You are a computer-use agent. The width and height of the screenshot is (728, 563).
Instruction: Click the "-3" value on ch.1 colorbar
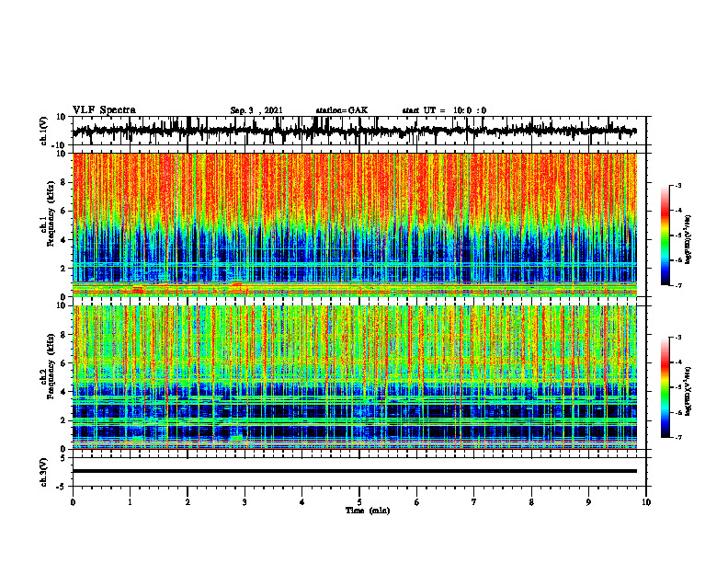coord(678,186)
